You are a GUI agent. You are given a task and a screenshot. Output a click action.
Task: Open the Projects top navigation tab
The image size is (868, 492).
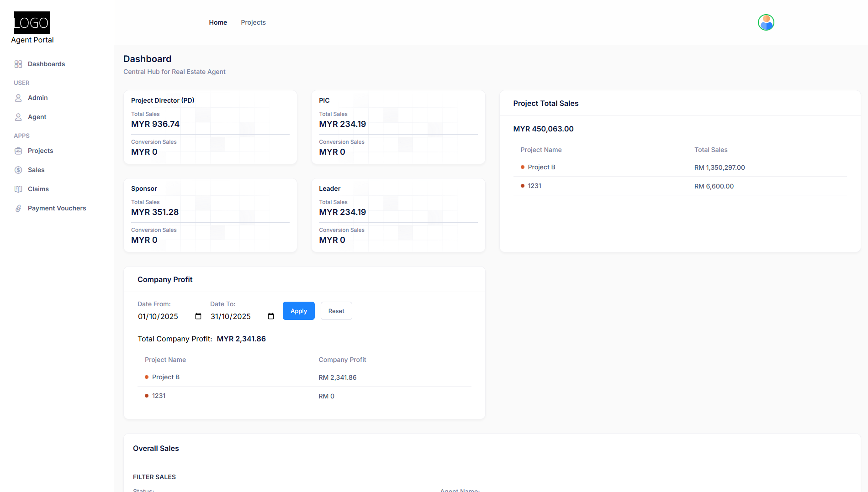253,22
